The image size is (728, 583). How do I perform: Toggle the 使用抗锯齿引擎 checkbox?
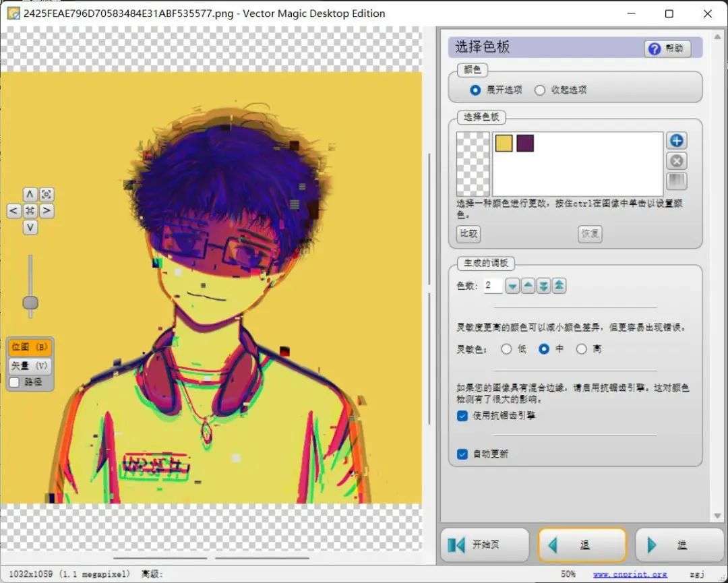point(462,416)
